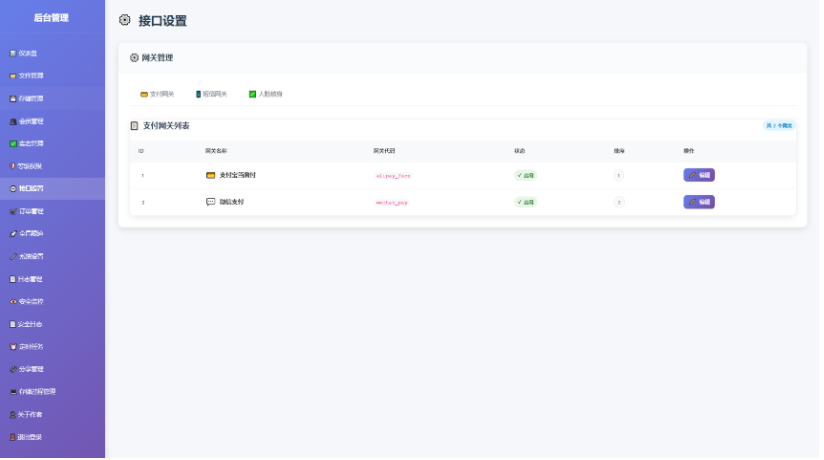824x460 pixels.
Task: Open 存储管理 from the sidebar
Action: [30, 99]
